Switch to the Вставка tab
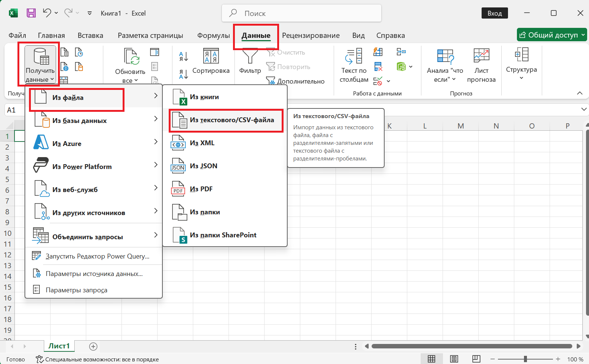Screen dimensions: 589x364 [90, 35]
